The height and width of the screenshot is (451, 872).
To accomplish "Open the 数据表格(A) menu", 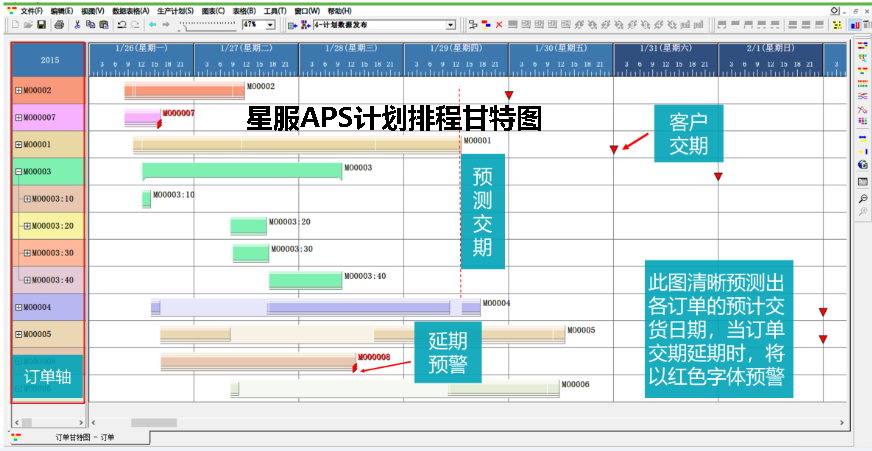I will 131,10.
